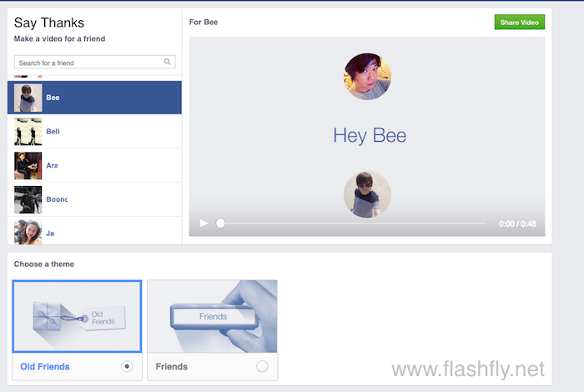The image size is (584, 392).
Task: Choose friend Ja from the list
Action: [50, 234]
